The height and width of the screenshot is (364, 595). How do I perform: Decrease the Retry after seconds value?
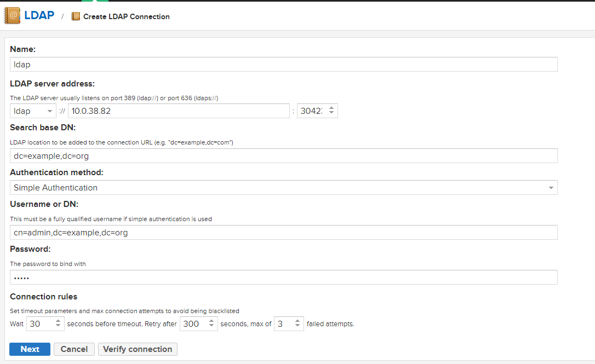pos(212,326)
